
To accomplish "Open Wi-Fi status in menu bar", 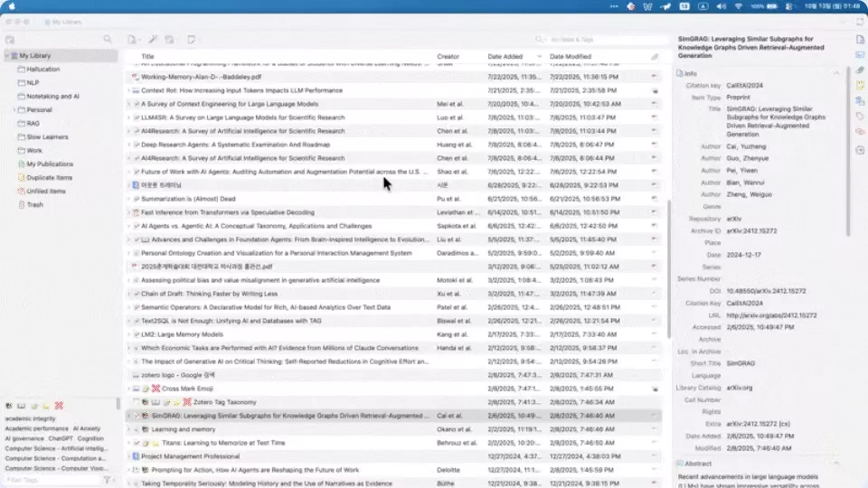I will 739,6.
